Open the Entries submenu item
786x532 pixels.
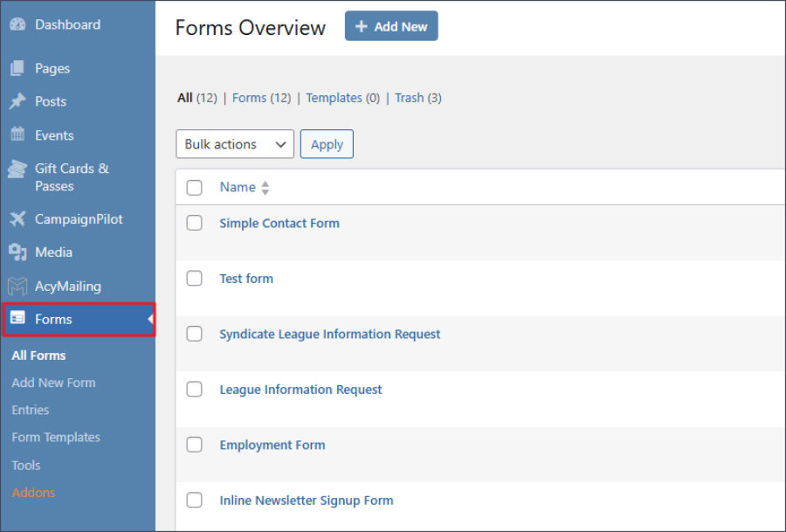point(30,410)
